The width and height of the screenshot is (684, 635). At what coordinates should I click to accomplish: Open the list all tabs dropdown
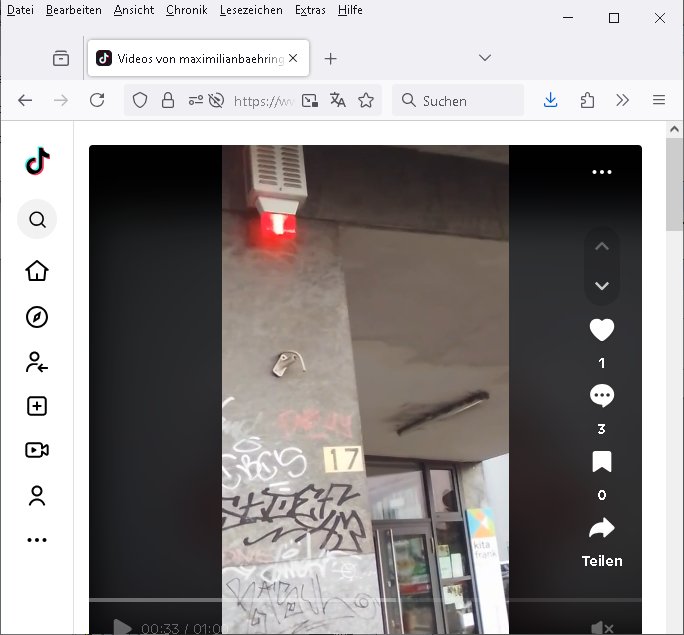[485, 58]
